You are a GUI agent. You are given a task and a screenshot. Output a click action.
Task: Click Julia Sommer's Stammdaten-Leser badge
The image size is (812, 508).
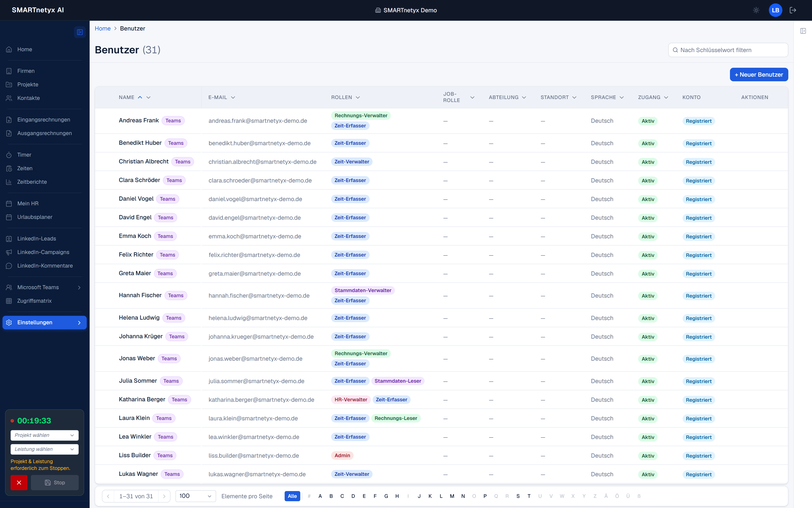pyautogui.click(x=398, y=381)
